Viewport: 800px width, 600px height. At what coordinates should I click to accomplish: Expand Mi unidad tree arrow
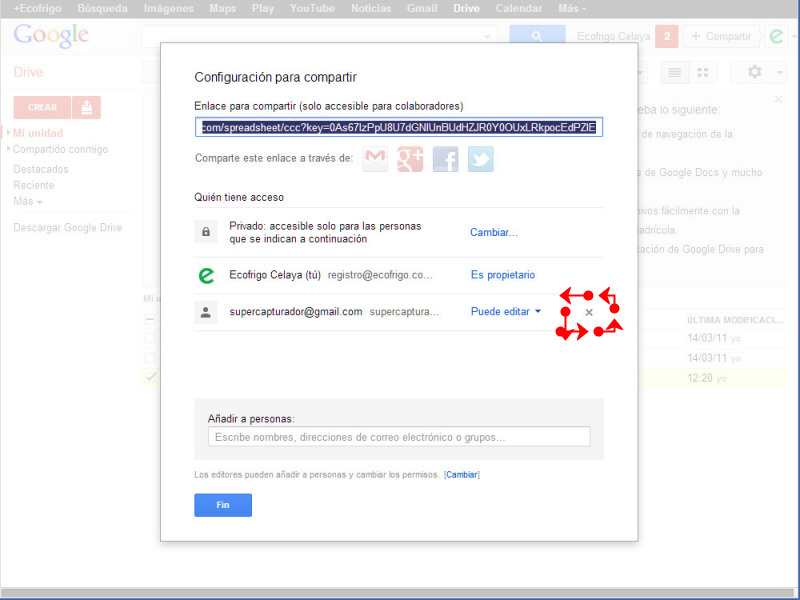point(8,133)
